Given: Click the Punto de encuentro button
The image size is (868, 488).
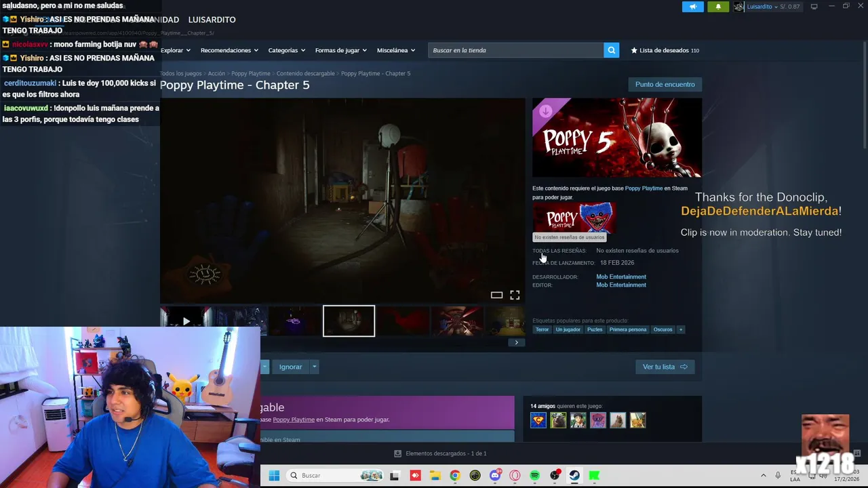Looking at the screenshot, I should pyautogui.click(x=665, y=85).
